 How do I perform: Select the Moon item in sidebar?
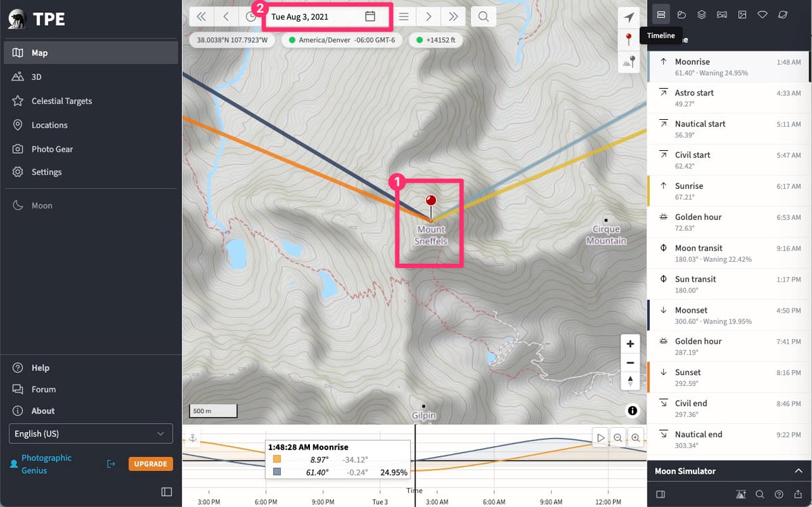tap(91, 205)
